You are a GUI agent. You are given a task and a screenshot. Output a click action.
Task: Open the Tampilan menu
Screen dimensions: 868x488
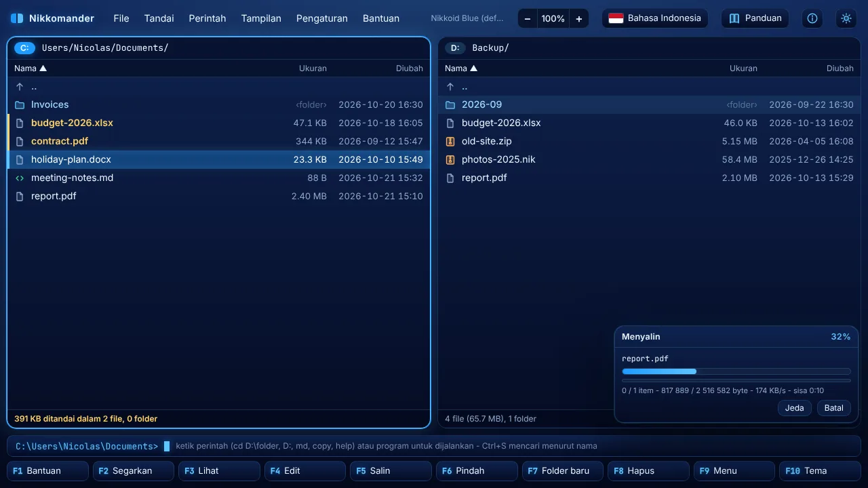click(261, 18)
